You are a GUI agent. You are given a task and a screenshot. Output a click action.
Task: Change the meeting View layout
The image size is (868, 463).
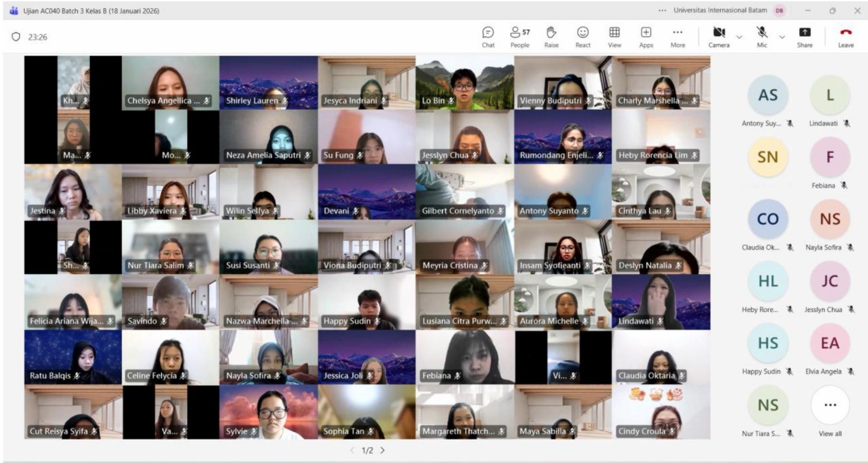[x=614, y=37]
